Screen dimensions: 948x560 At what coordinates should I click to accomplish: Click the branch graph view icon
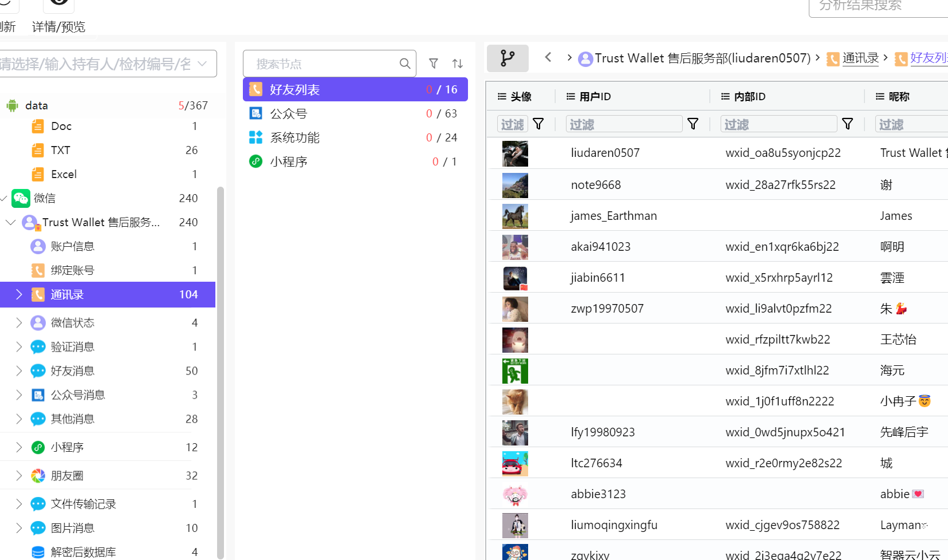point(508,58)
